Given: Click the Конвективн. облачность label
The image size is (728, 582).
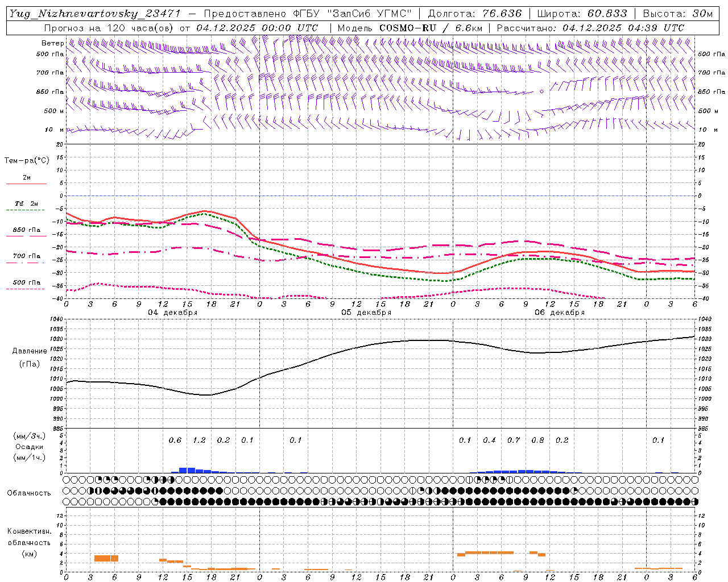Looking at the screenshot, I should (x=29, y=537).
